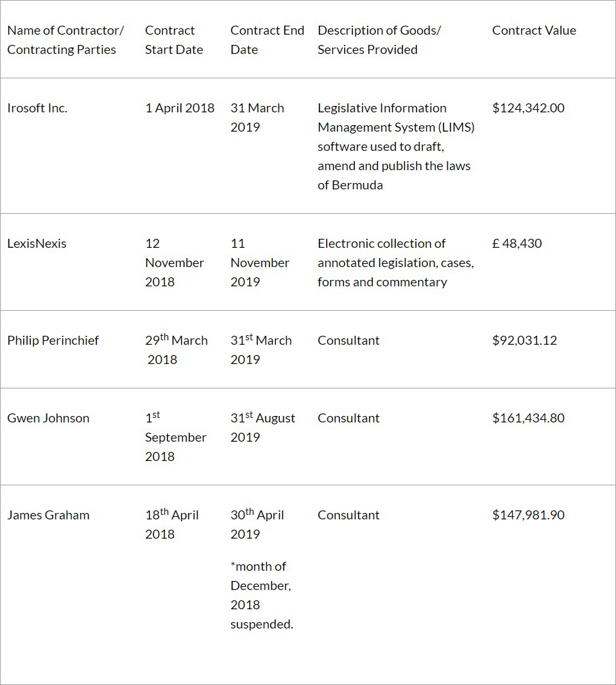Select the Gwen Johnson row name
Image resolution: width=616 pixels, height=685 pixels.
click(x=48, y=418)
